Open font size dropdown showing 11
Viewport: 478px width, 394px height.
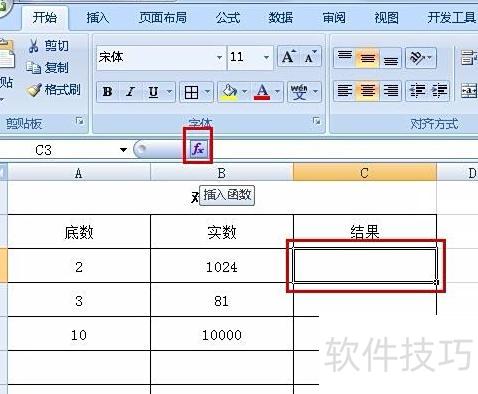(266, 58)
